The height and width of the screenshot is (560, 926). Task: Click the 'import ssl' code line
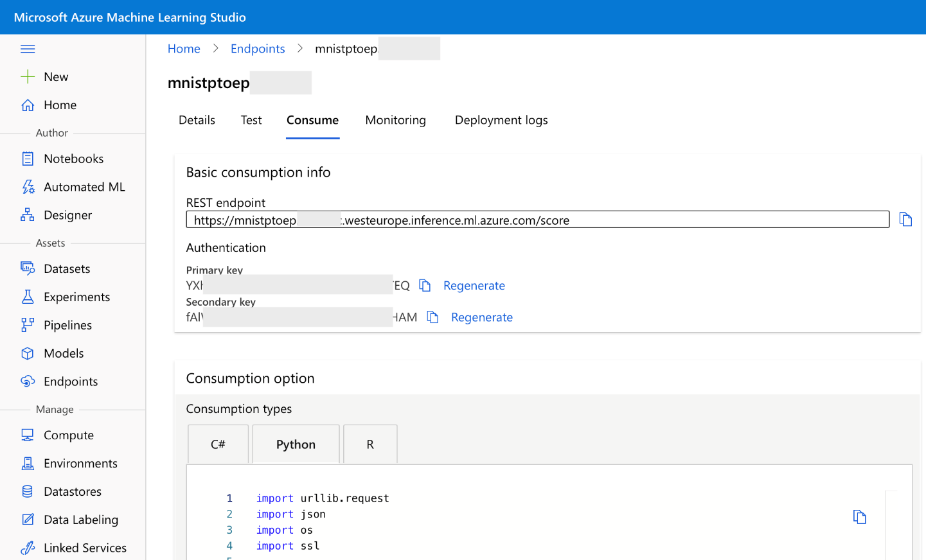(288, 546)
